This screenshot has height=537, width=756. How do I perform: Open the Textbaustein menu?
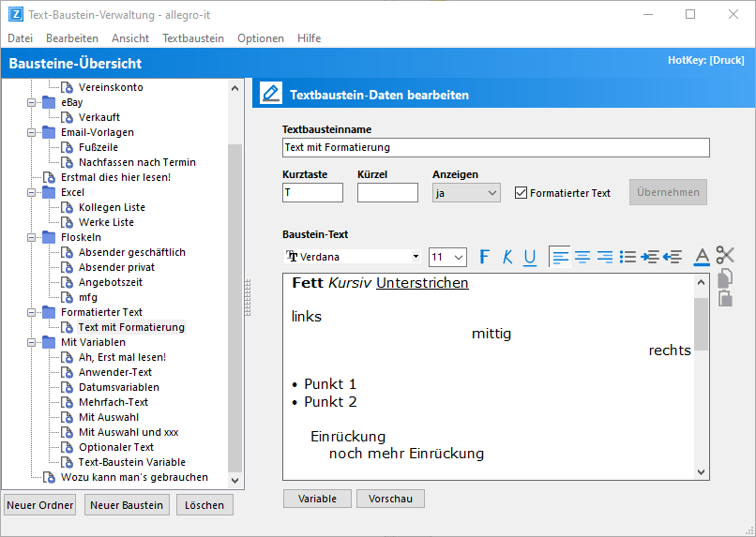pyautogui.click(x=193, y=38)
